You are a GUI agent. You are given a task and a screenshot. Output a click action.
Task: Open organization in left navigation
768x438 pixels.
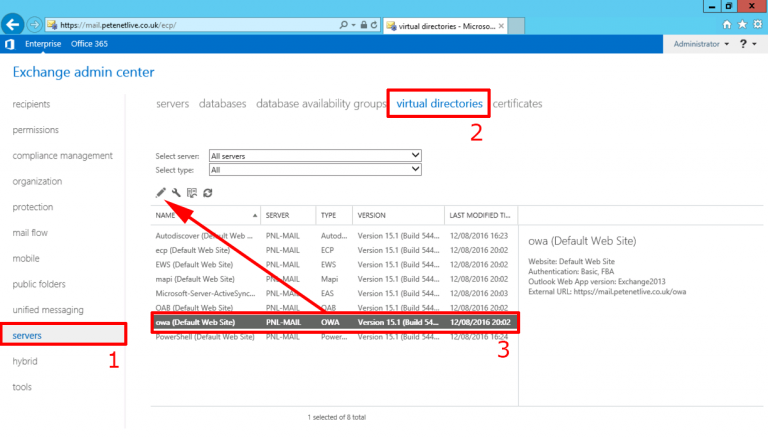[37, 181]
